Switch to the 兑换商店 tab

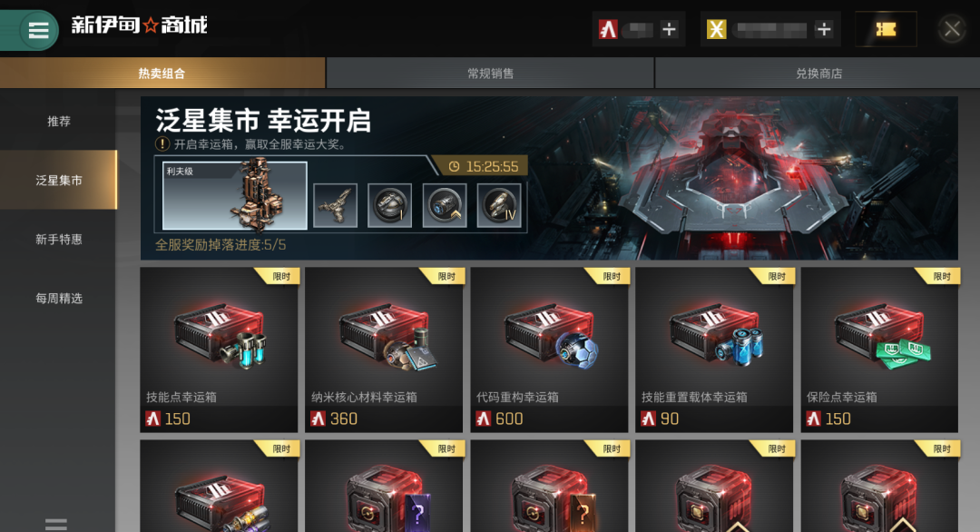point(818,74)
